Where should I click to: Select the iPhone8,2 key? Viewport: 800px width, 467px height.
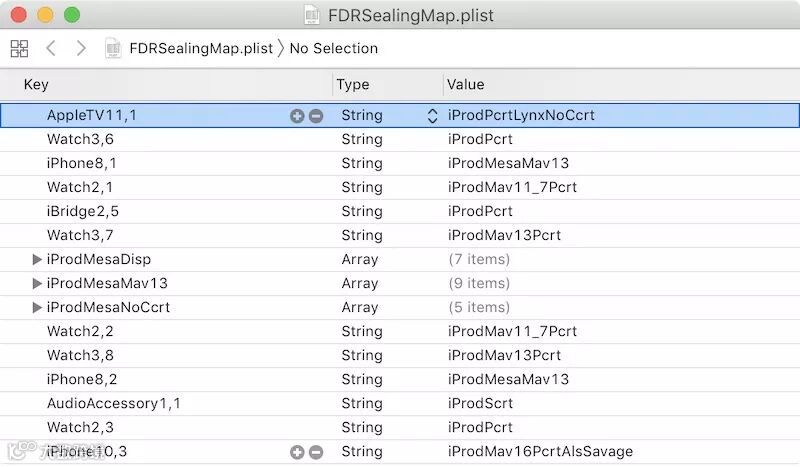(x=82, y=379)
